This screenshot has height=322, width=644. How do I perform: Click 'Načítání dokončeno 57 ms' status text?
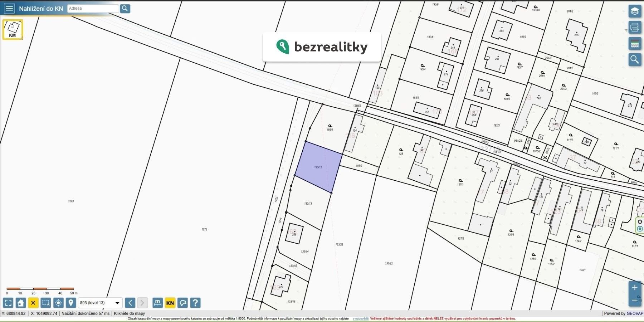[86, 313]
